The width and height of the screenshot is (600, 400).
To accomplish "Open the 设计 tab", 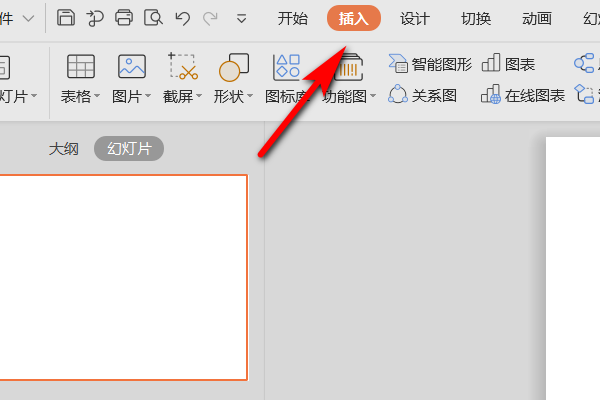I will tap(415, 18).
